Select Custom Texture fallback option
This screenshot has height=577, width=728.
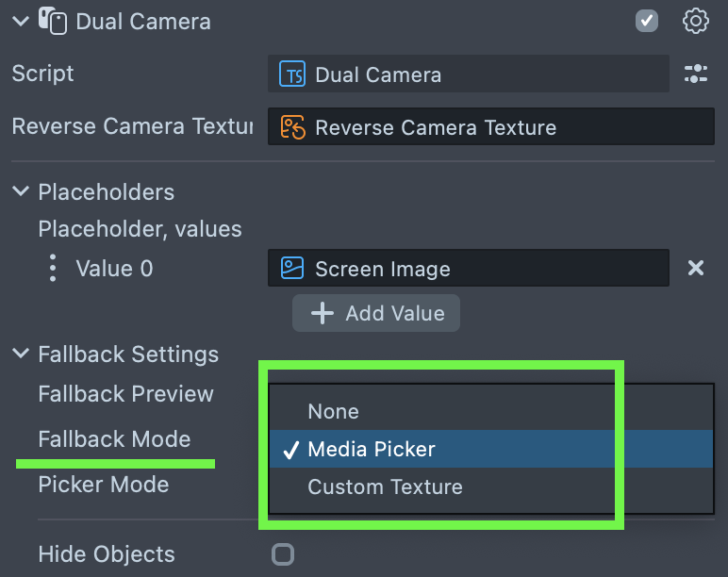tap(385, 486)
